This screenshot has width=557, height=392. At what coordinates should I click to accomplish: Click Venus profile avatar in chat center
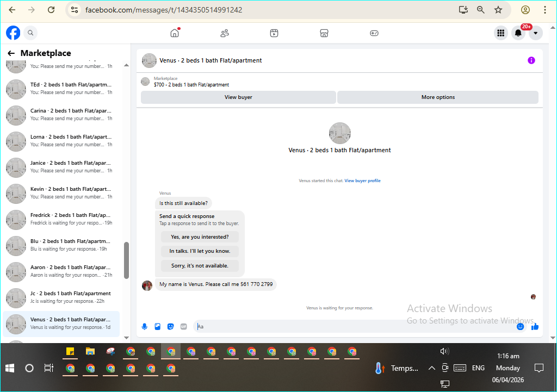[x=340, y=133]
